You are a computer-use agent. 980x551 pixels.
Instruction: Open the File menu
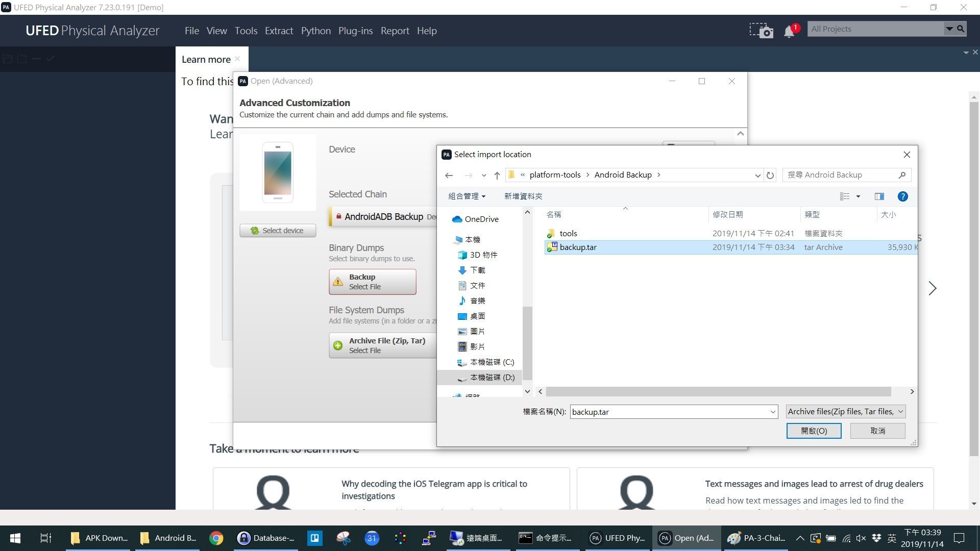pyautogui.click(x=192, y=31)
